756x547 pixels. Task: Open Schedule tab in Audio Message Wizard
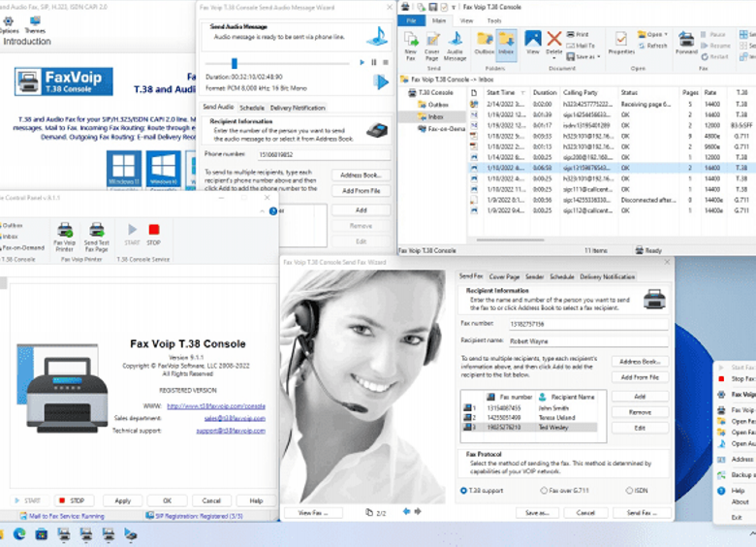[252, 108]
